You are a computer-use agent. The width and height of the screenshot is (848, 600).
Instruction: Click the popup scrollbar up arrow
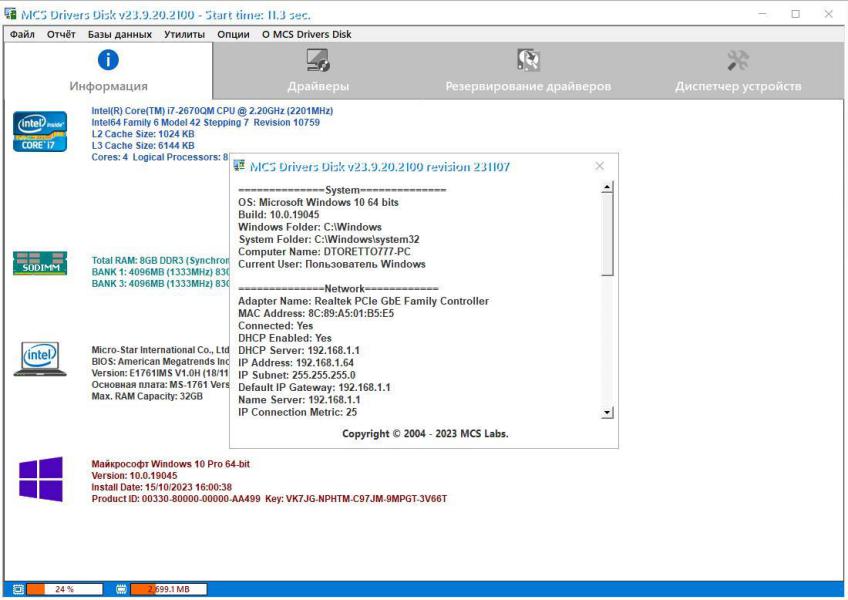607,187
